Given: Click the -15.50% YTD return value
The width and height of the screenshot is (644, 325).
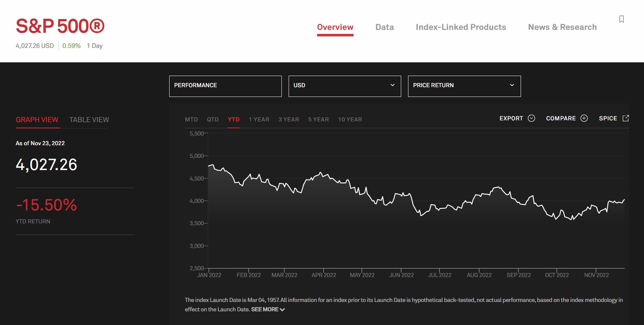Looking at the screenshot, I should [x=47, y=205].
